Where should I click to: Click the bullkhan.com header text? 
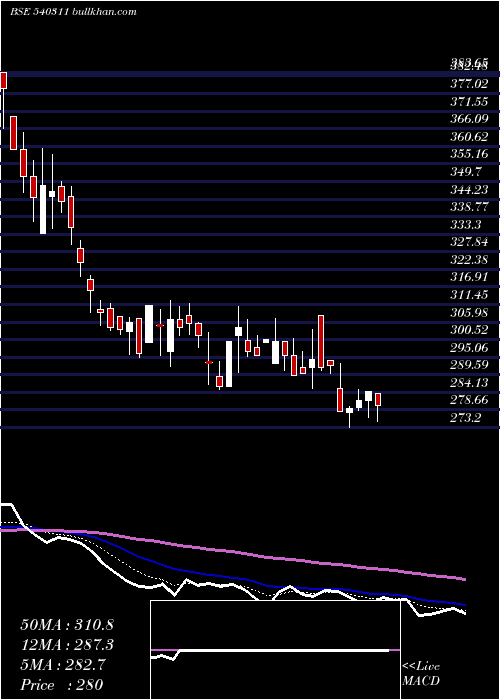(x=104, y=12)
